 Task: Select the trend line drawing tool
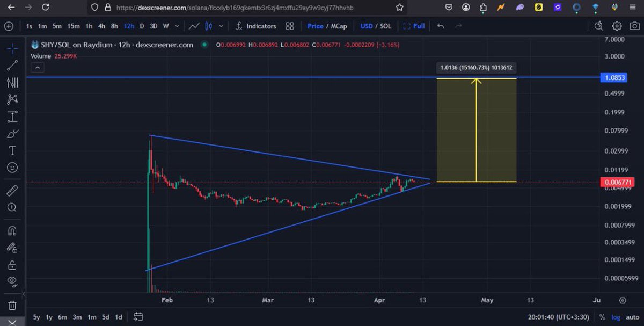coord(12,66)
